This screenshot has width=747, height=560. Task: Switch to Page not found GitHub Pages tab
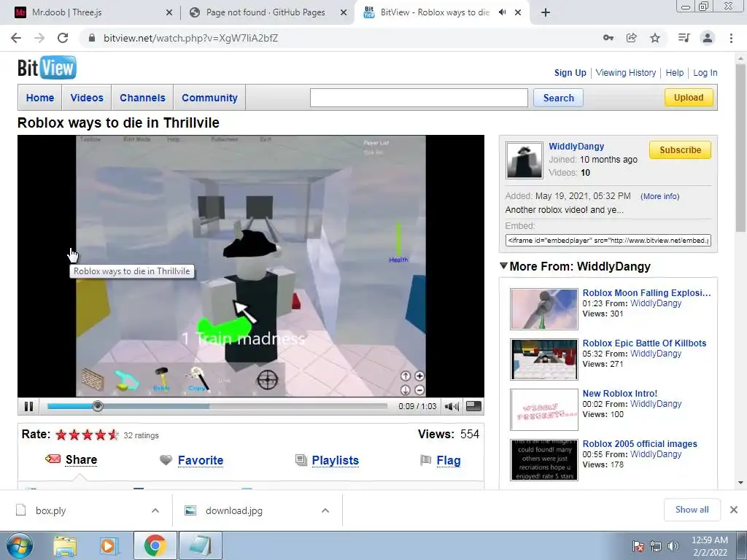tap(266, 12)
